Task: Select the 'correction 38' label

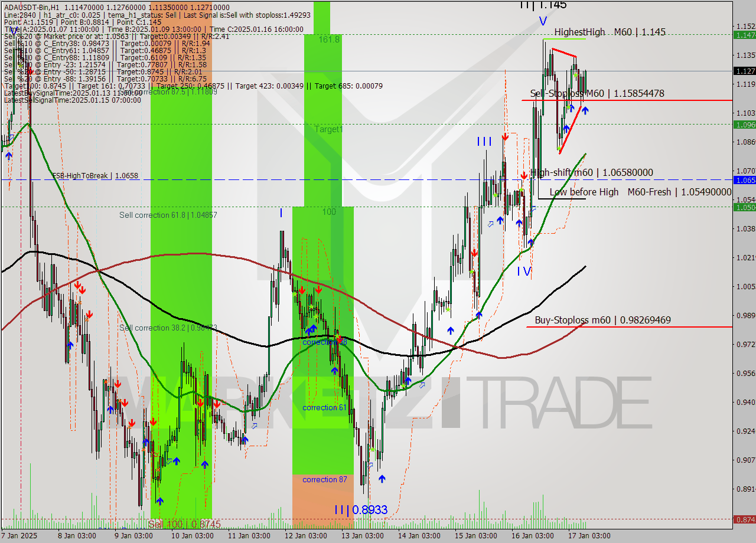Action: pos(324,342)
